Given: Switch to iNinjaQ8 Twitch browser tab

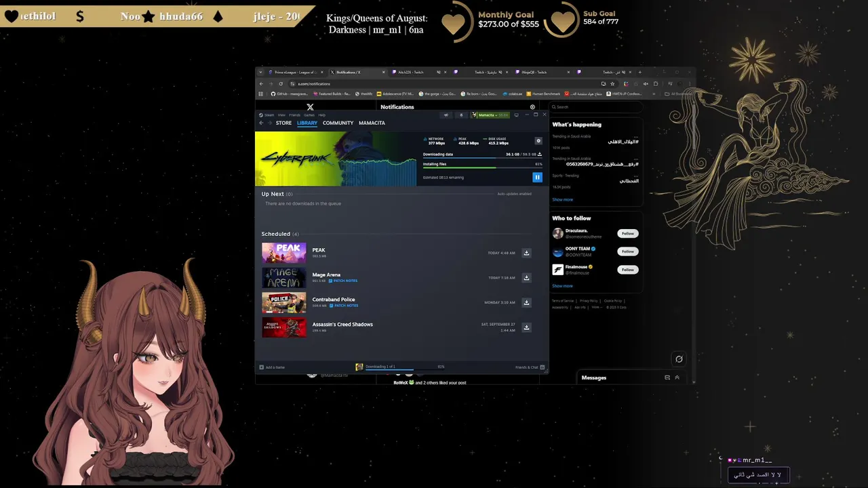Looking at the screenshot, I should (x=542, y=72).
